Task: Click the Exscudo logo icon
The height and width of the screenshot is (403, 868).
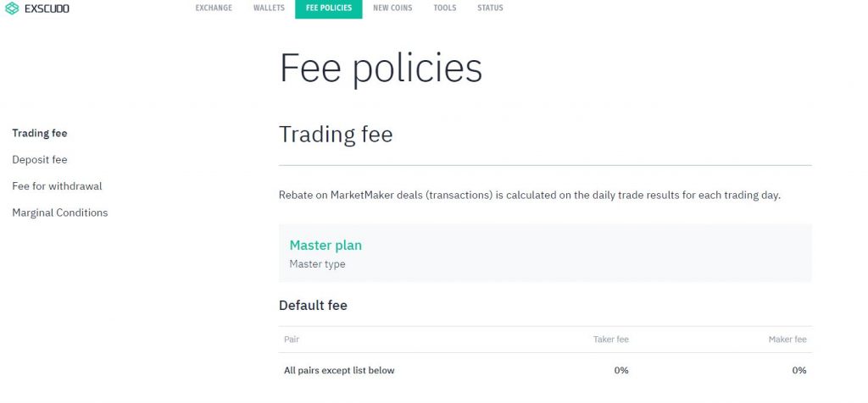Action: point(12,8)
